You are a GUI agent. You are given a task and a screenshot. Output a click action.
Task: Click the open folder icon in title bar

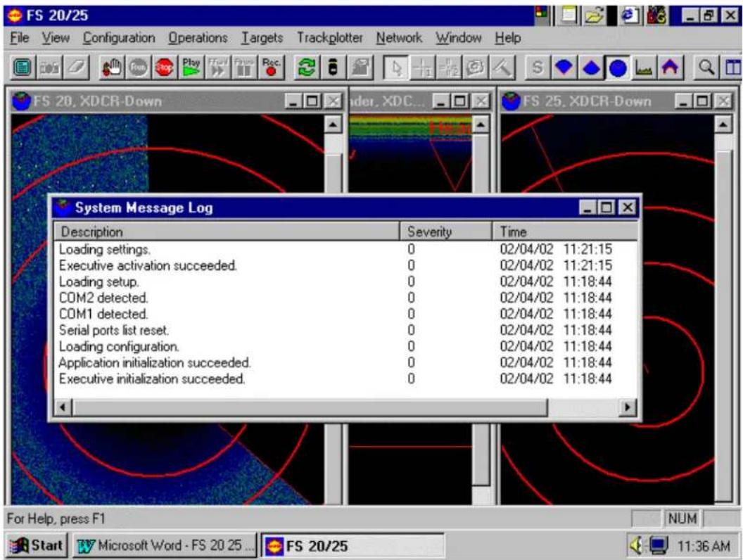(x=595, y=15)
